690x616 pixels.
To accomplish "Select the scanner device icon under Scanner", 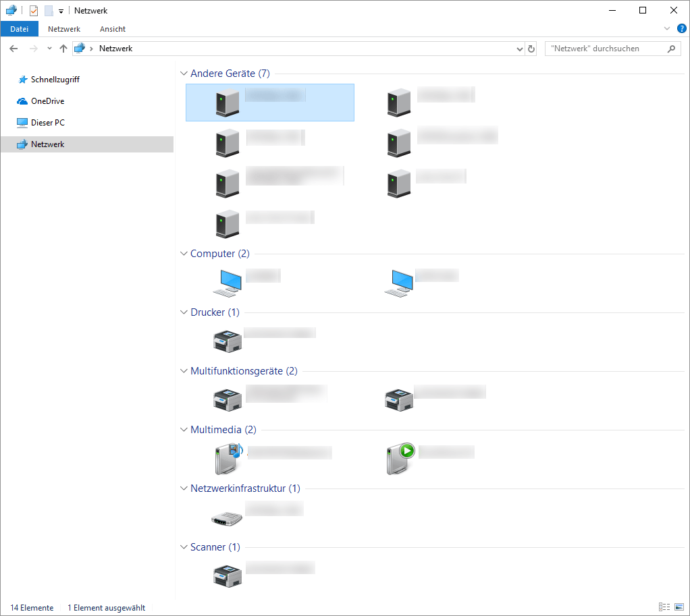I will click(x=227, y=576).
